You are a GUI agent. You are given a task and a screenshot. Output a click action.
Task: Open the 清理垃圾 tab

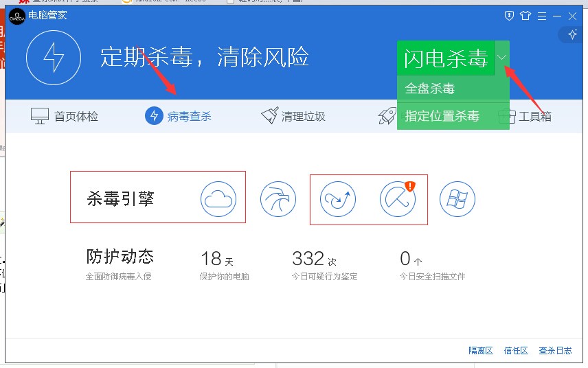click(293, 116)
